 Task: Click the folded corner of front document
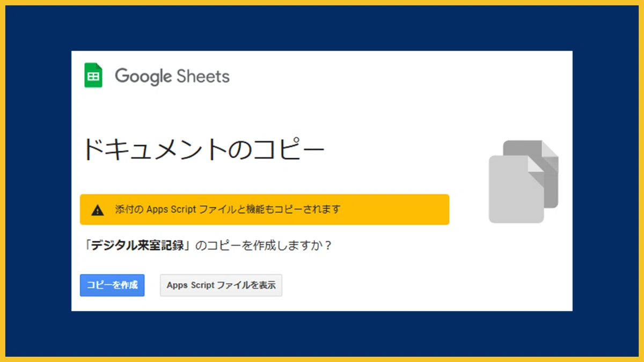536,164
